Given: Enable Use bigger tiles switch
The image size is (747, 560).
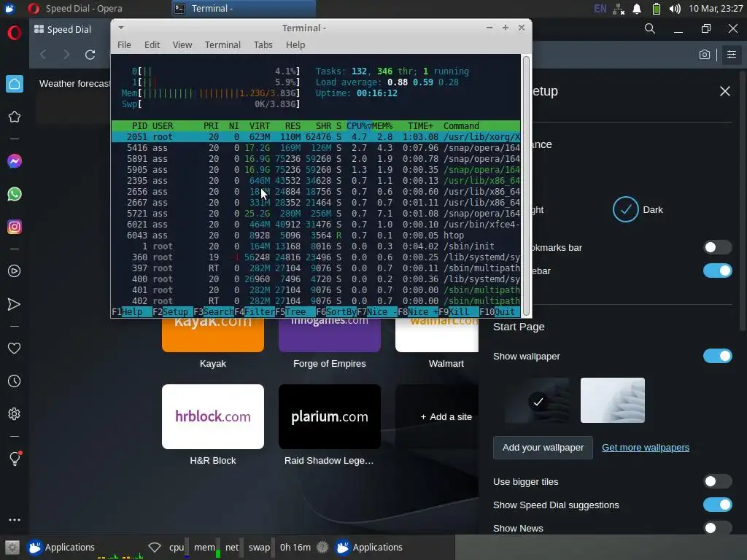Looking at the screenshot, I should (718, 481).
